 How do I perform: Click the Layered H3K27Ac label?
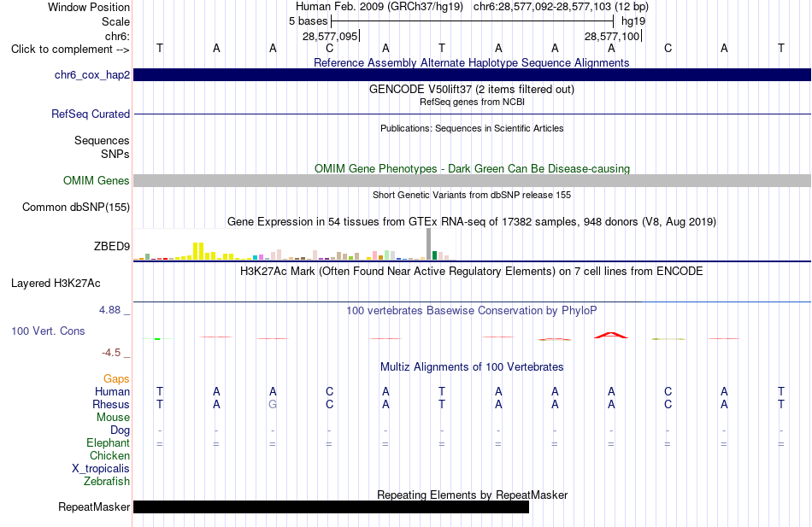56,284
